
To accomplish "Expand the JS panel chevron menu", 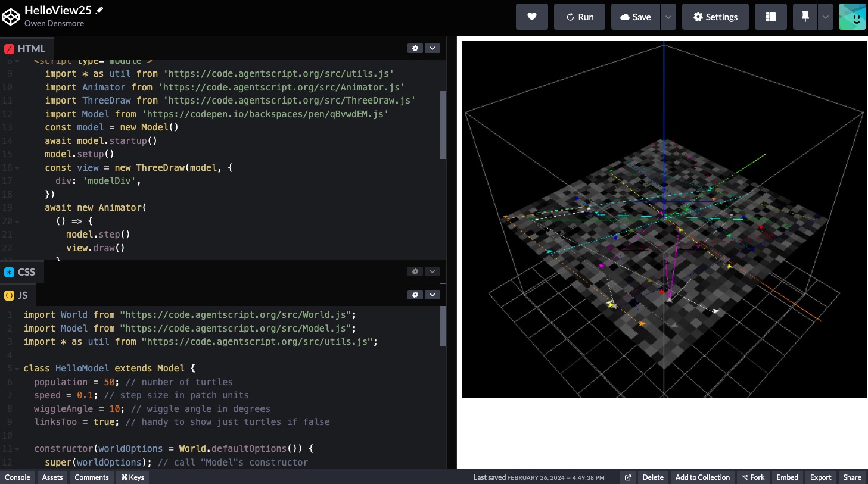I will (433, 295).
